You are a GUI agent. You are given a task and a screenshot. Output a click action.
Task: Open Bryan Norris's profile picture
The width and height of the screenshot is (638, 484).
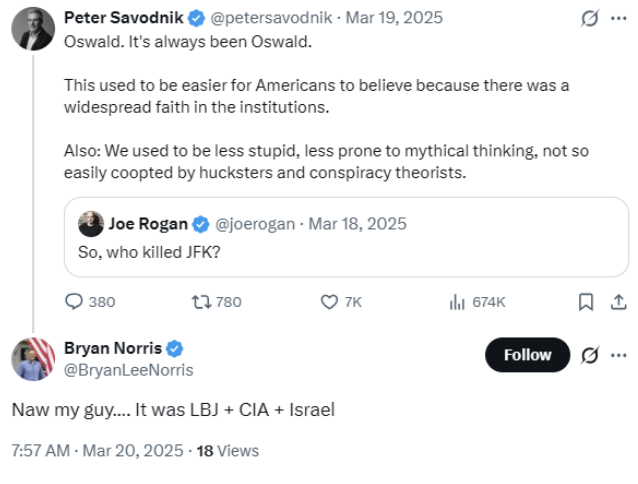coord(33,358)
